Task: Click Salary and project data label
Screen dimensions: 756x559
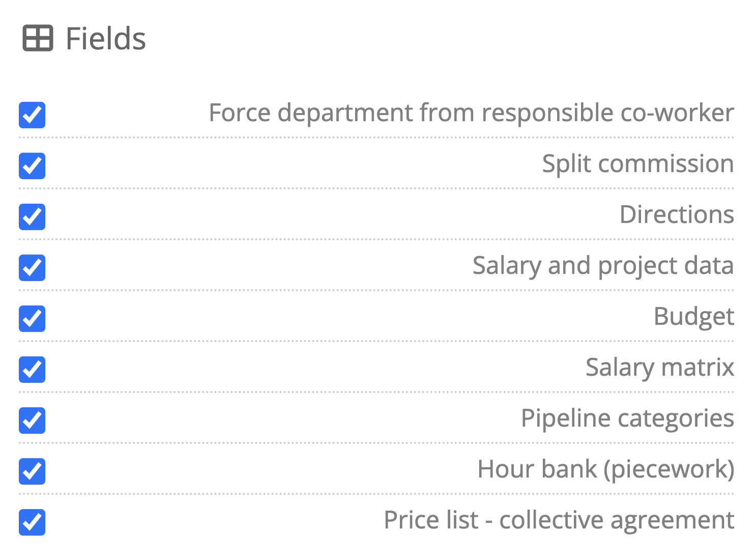Action: coord(603,266)
